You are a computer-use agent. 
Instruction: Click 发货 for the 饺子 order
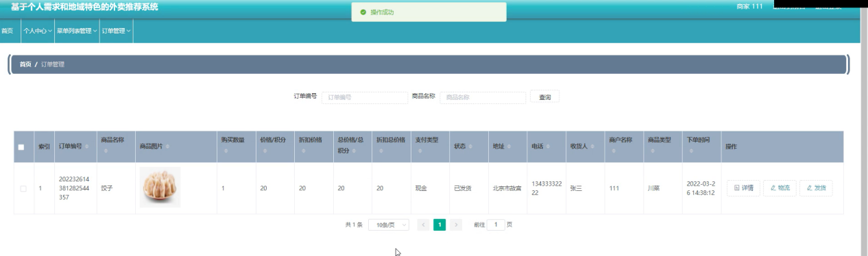[x=816, y=188]
